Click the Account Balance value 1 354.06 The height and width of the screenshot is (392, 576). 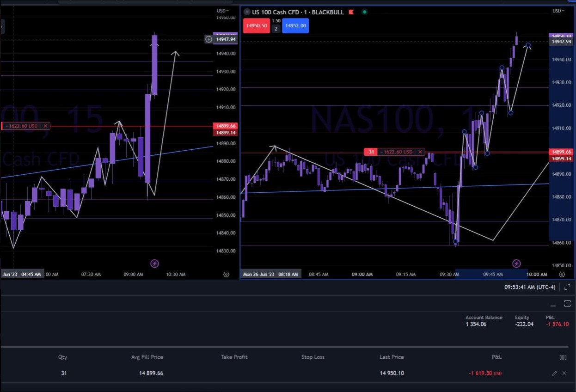coord(476,324)
